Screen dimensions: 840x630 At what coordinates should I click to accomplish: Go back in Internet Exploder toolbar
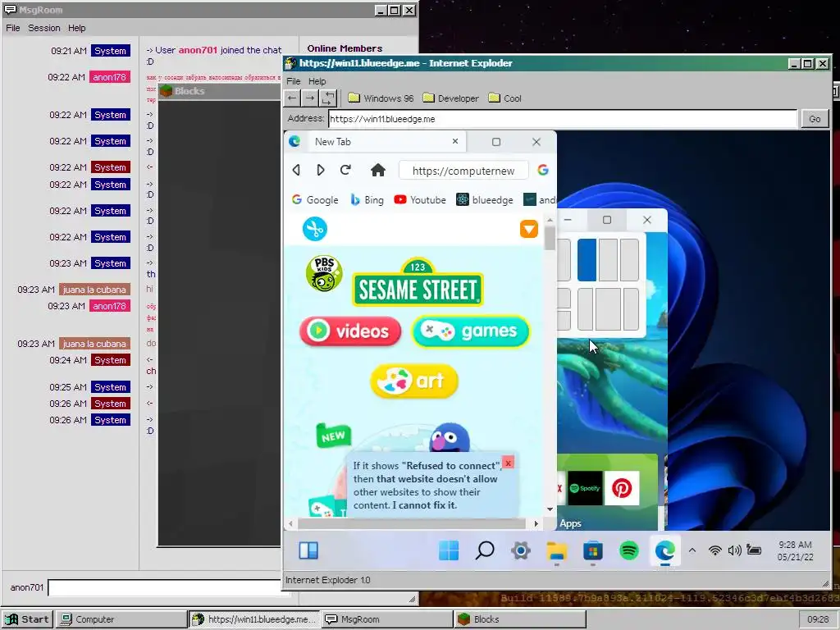pyautogui.click(x=292, y=98)
